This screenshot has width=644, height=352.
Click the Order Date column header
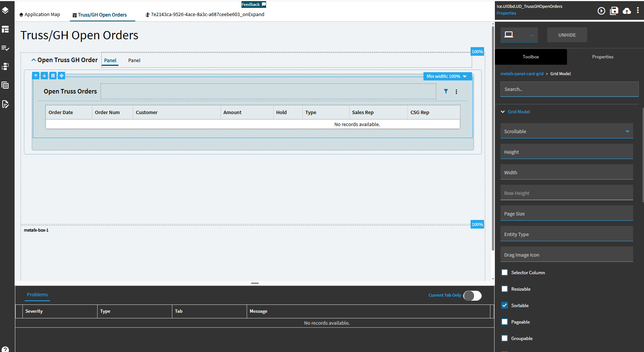pyautogui.click(x=69, y=112)
